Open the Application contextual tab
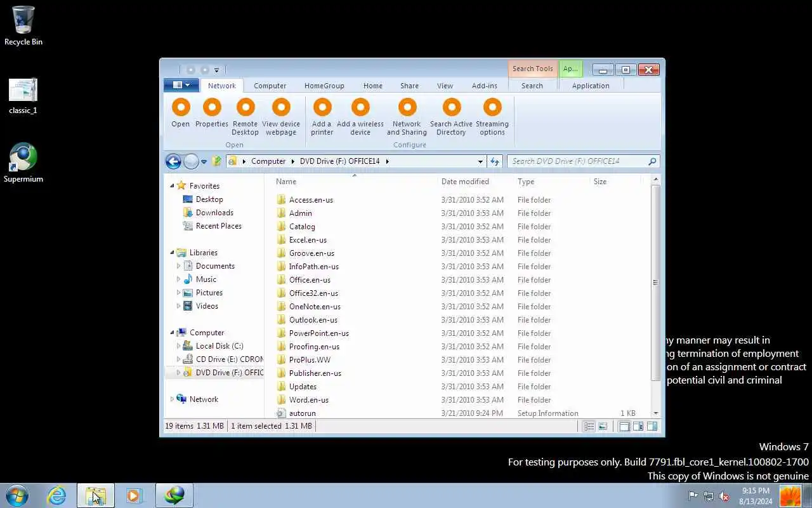 [591, 86]
